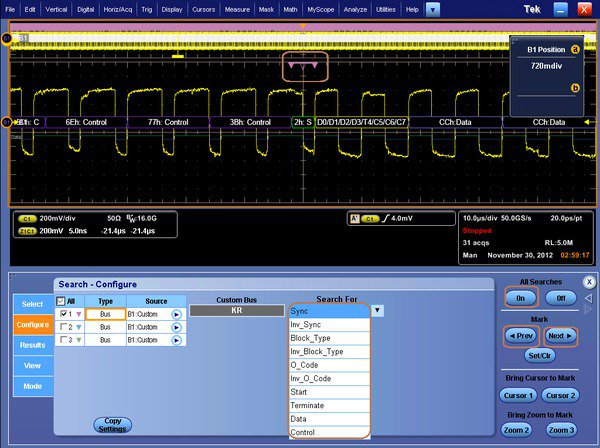Click source arrow icon for search 1
Image resolution: width=600 pixels, height=448 pixels.
[x=176, y=314]
